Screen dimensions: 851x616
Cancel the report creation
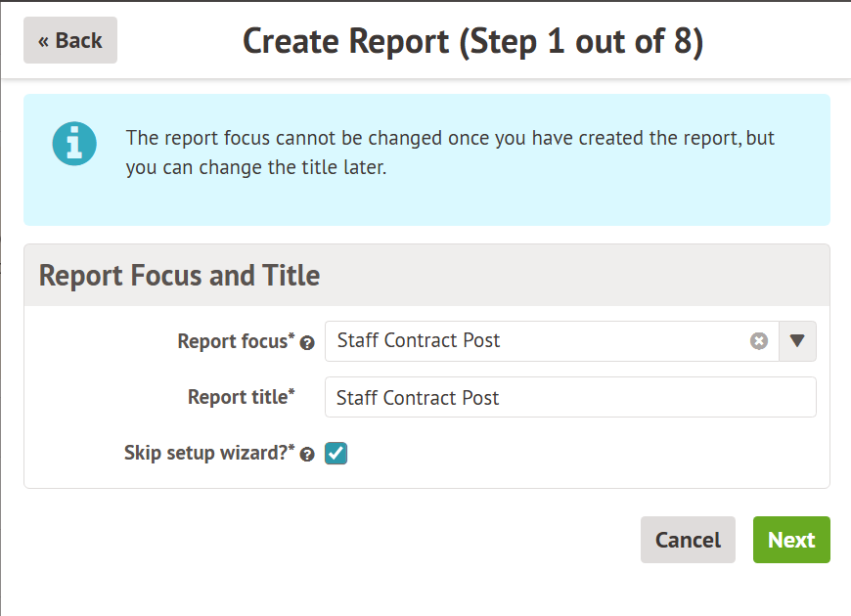[x=688, y=540]
